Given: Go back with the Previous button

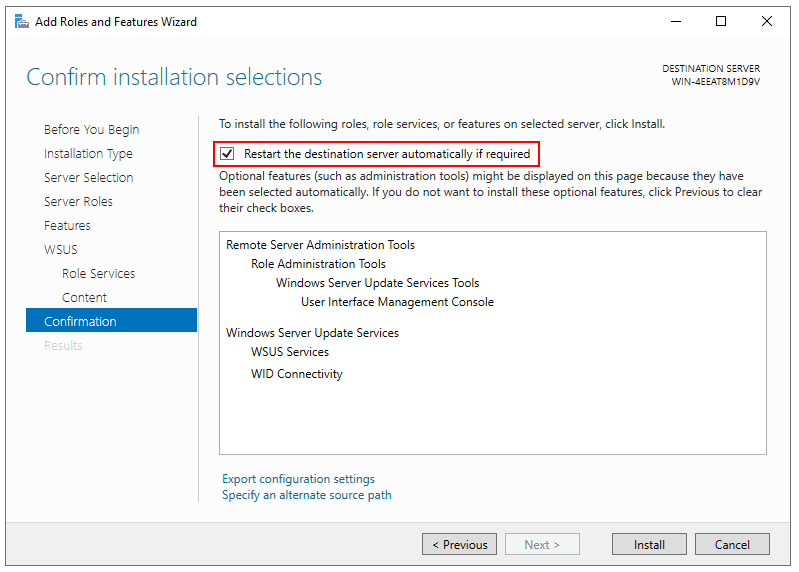Looking at the screenshot, I should pyautogui.click(x=459, y=544).
